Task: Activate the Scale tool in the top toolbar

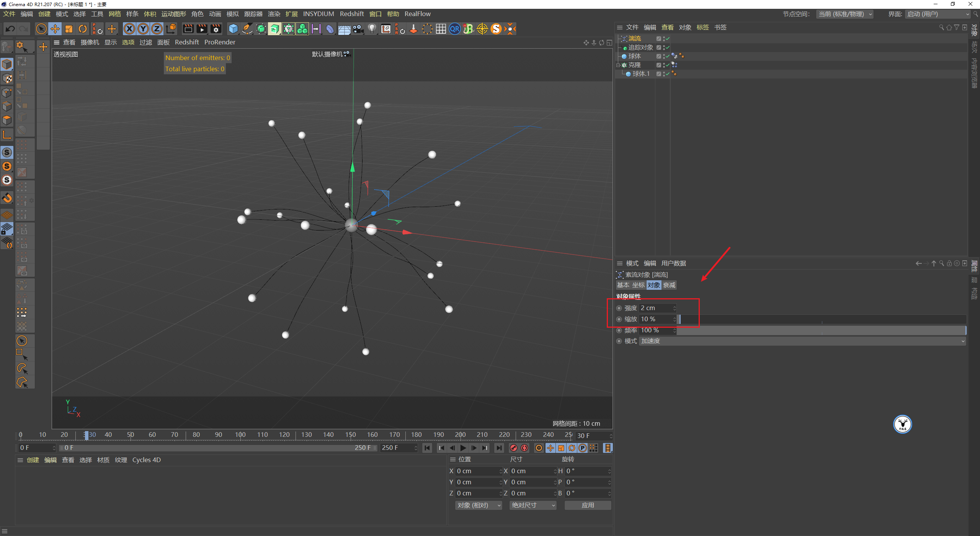Action: [69, 29]
